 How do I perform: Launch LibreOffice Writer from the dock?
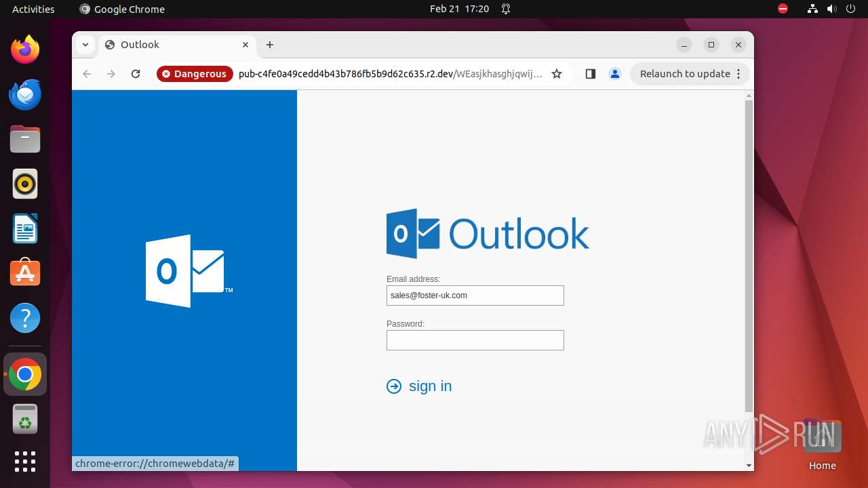pyautogui.click(x=25, y=228)
